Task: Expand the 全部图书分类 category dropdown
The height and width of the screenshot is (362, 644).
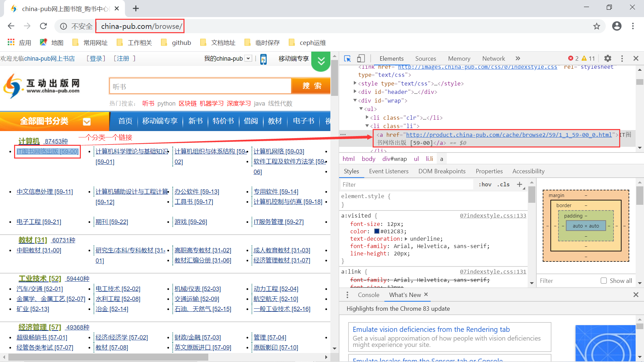Action: coord(87,122)
